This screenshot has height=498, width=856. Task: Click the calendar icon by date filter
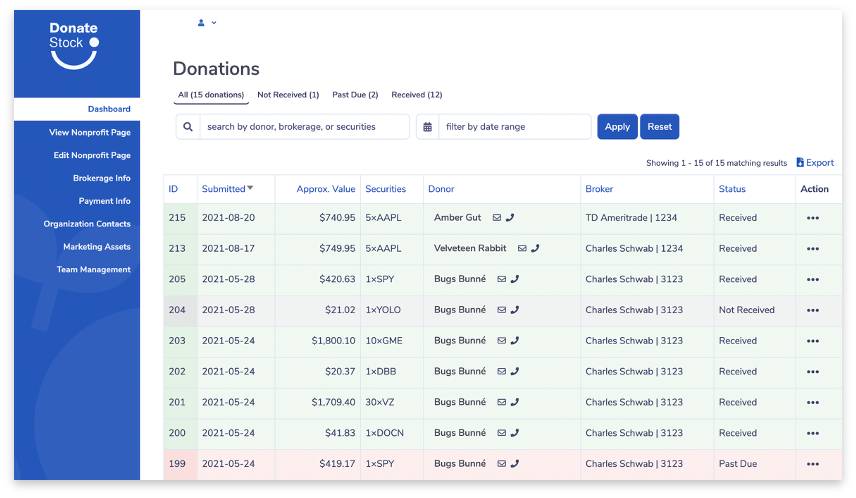427,127
